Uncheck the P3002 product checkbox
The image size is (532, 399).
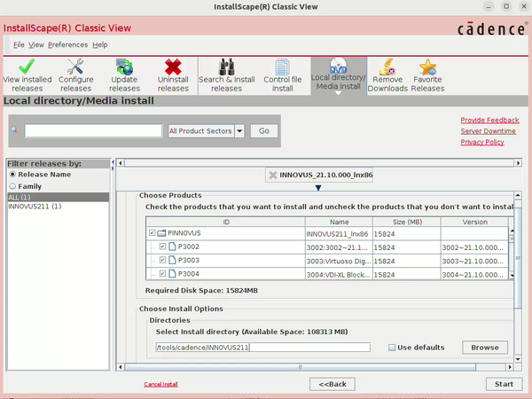click(162, 246)
